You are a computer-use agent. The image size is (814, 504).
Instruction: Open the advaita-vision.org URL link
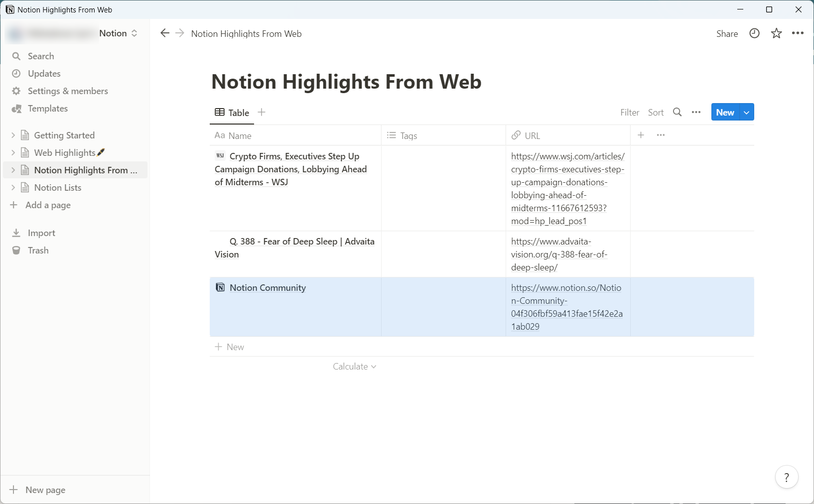pos(559,254)
